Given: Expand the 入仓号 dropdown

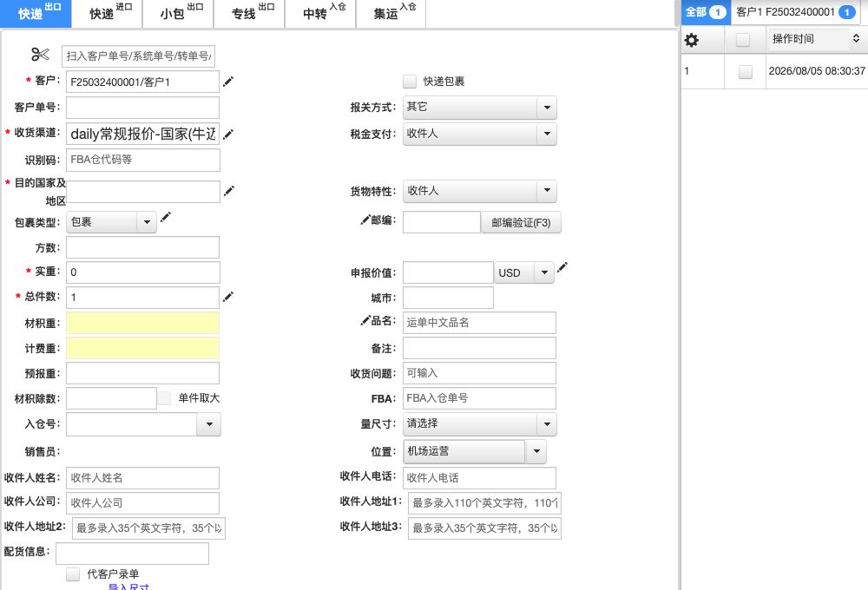Looking at the screenshot, I should point(209,424).
